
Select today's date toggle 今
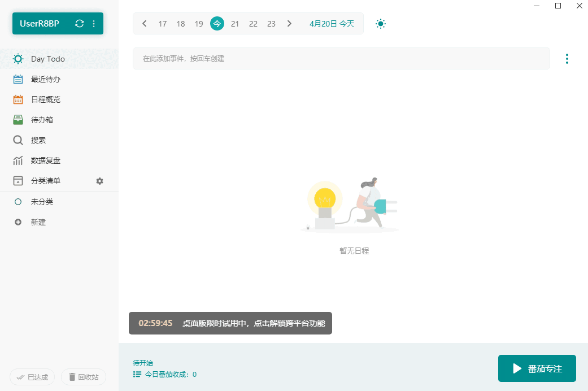coord(217,24)
